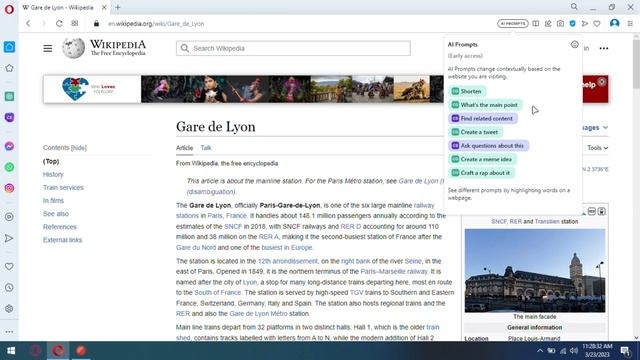640x360 pixels.
Task: Open the Gare du Nord link
Action: tap(196, 247)
